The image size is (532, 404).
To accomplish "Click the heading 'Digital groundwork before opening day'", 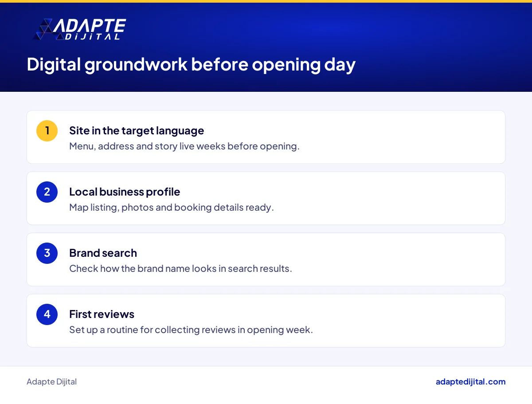I will pos(191,65).
